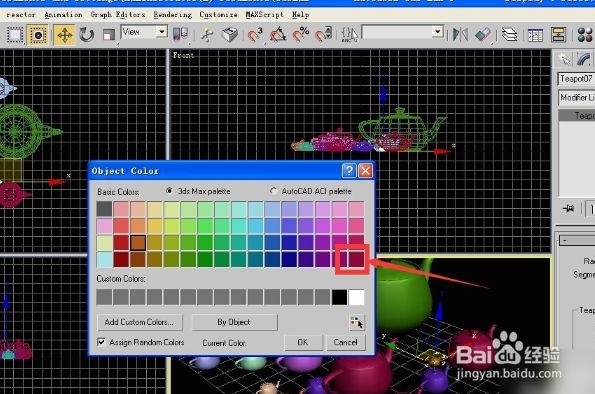Click the Teapot07 object name field

pos(576,79)
